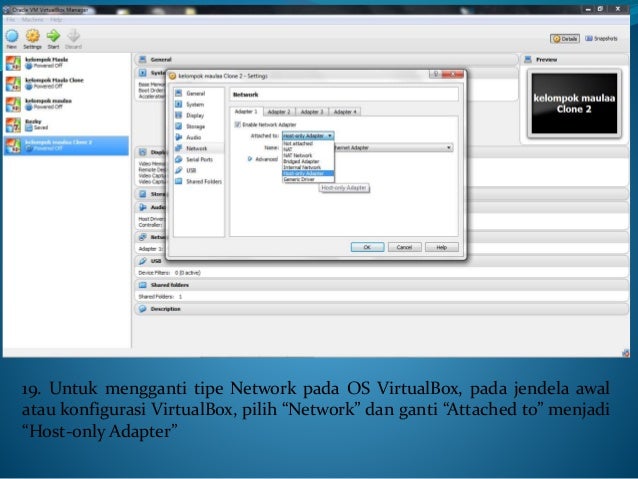The image size is (638, 479).
Task: Select kelompok Maula VM in list
Action: 66,63
